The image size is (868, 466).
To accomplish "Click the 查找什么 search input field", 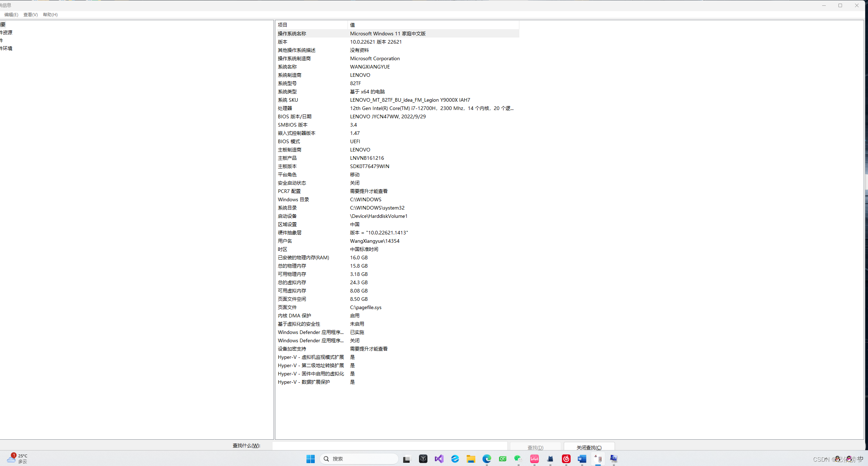I will pyautogui.click(x=390, y=446).
